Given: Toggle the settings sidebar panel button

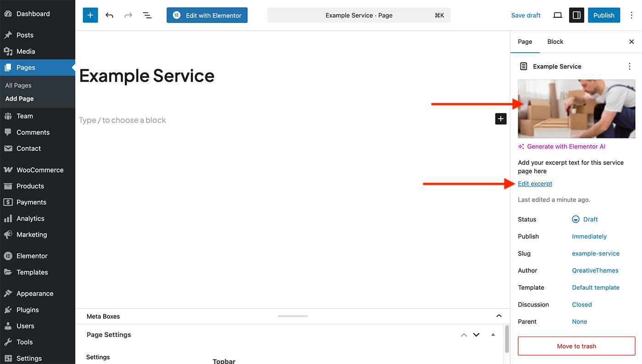Looking at the screenshot, I should click(x=576, y=15).
